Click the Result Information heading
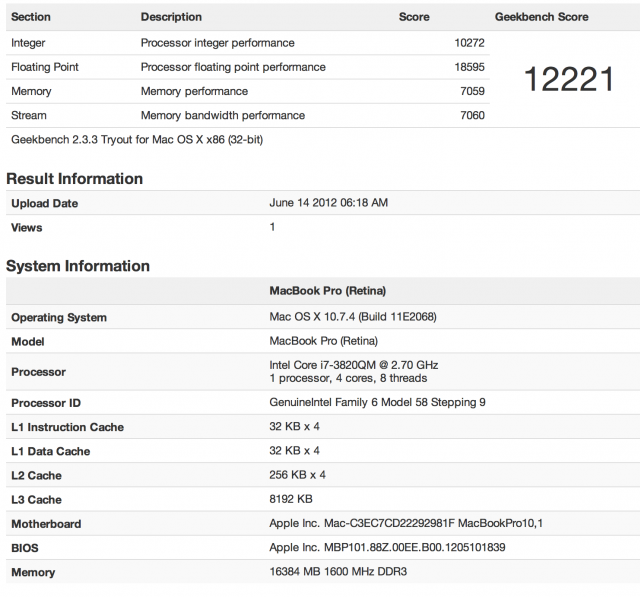Viewport: 640px width, 597px height. [x=74, y=179]
